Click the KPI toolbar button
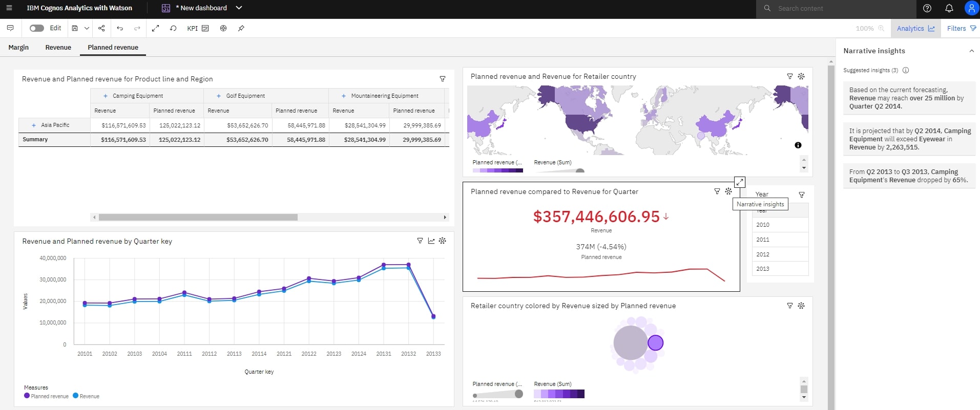Image resolution: width=980 pixels, height=410 pixels. [198, 28]
